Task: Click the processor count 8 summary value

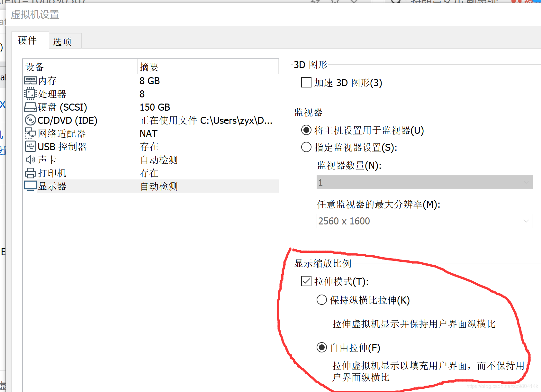Action: click(x=142, y=94)
